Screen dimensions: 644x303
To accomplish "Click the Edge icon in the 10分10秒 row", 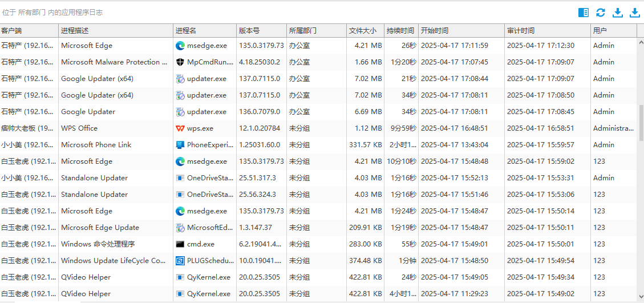I will coord(180,161).
